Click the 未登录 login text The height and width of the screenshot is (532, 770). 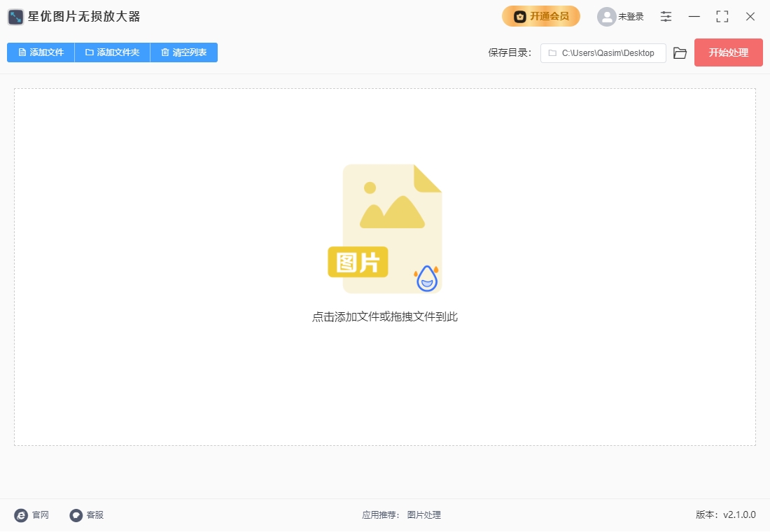pyautogui.click(x=631, y=17)
